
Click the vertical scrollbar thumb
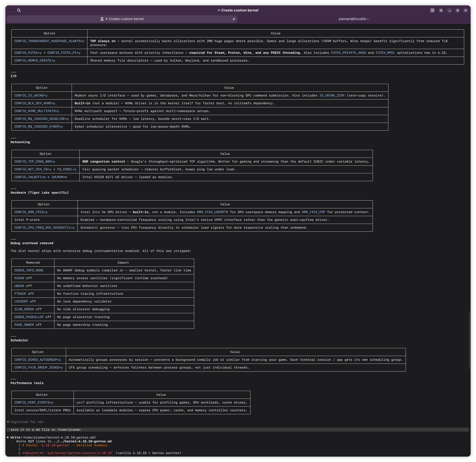coord(469,340)
